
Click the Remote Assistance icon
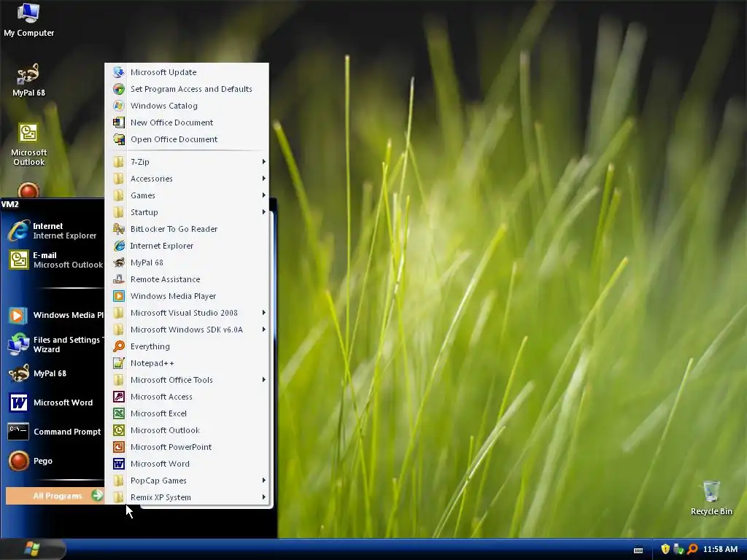pyautogui.click(x=119, y=279)
